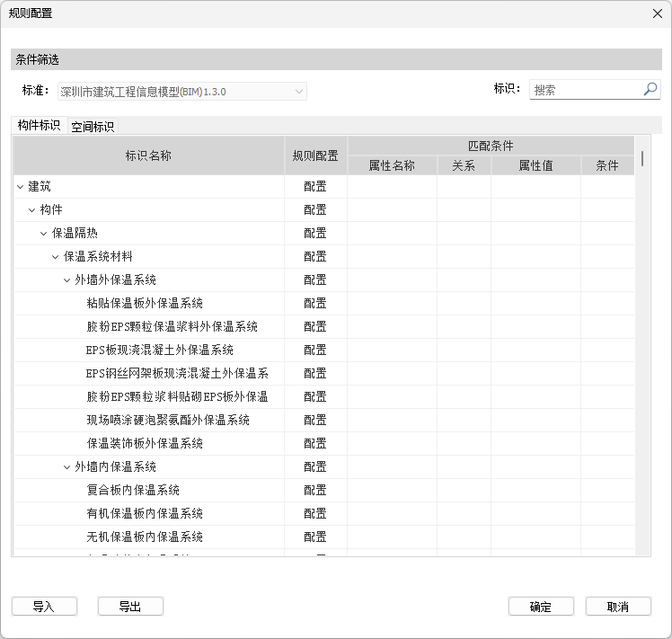672x639 pixels.
Task: Collapse the 保温系统材料 node
Action: tap(56, 257)
